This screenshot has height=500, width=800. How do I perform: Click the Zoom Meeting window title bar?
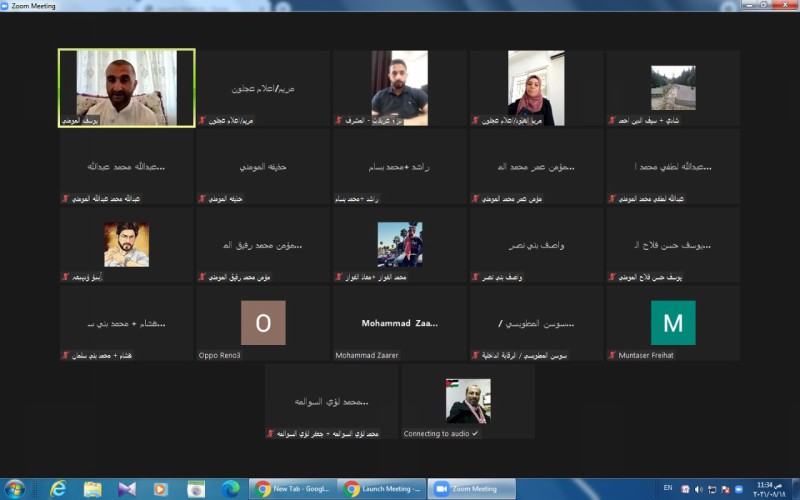[x=400, y=6]
